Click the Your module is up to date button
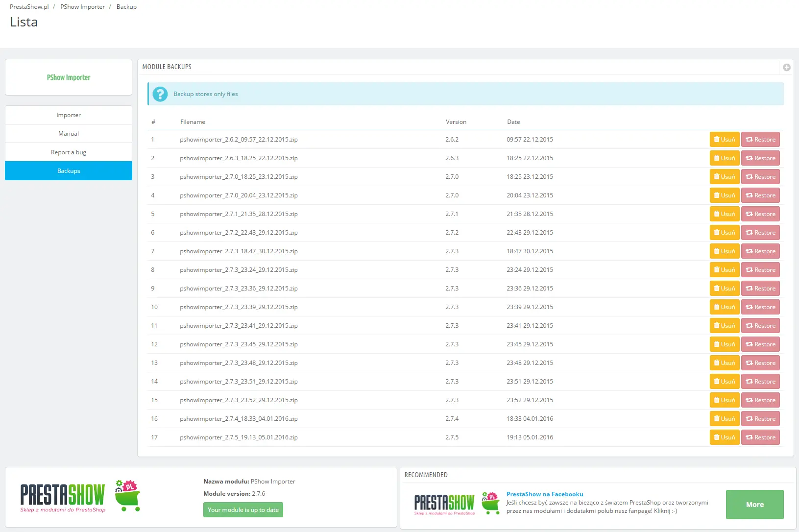799x532 pixels. [243, 510]
